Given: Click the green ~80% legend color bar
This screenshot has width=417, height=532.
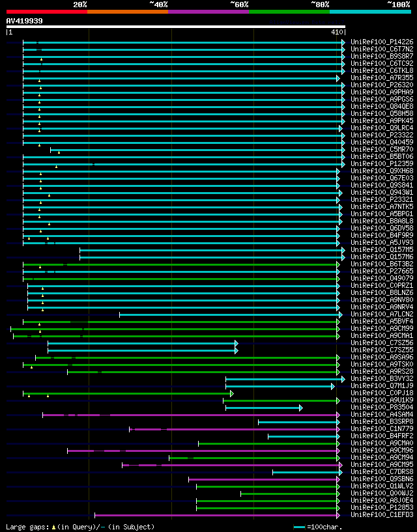Looking at the screenshot, I should click(289, 12).
